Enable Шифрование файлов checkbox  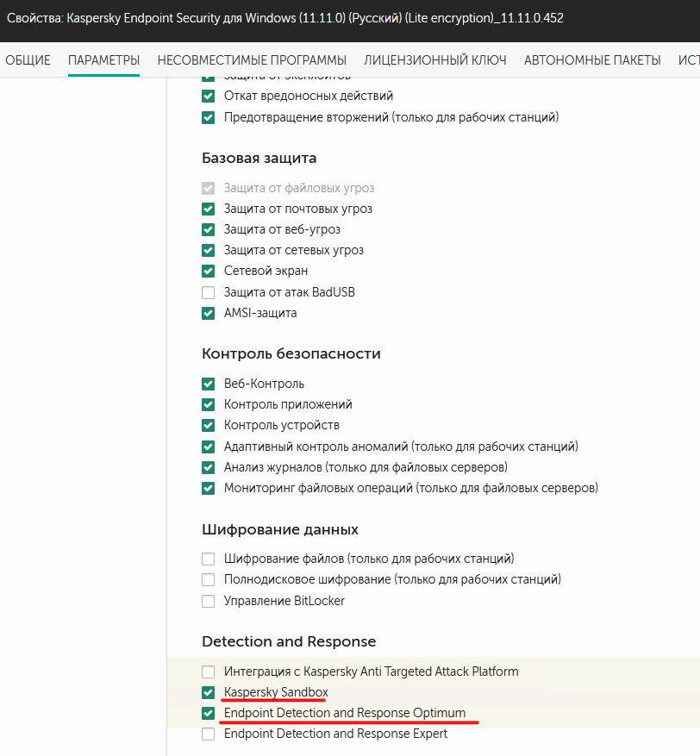pyautogui.click(x=208, y=559)
